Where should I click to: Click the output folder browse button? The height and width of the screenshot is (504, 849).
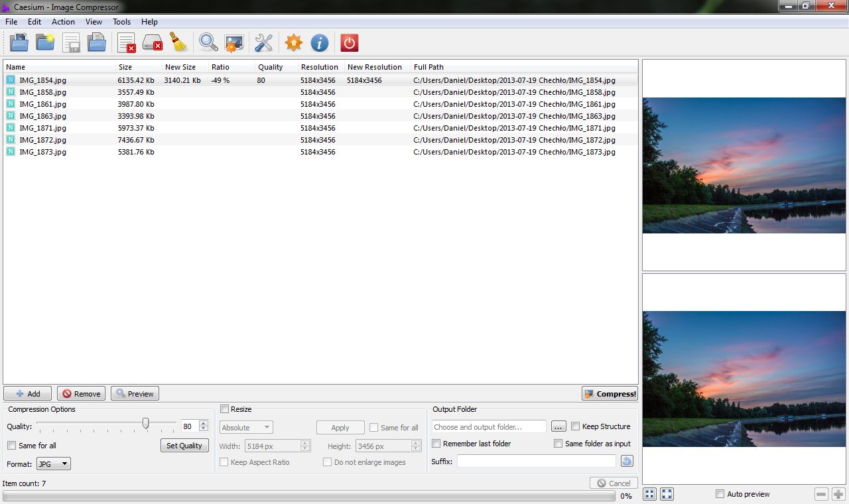(x=558, y=426)
